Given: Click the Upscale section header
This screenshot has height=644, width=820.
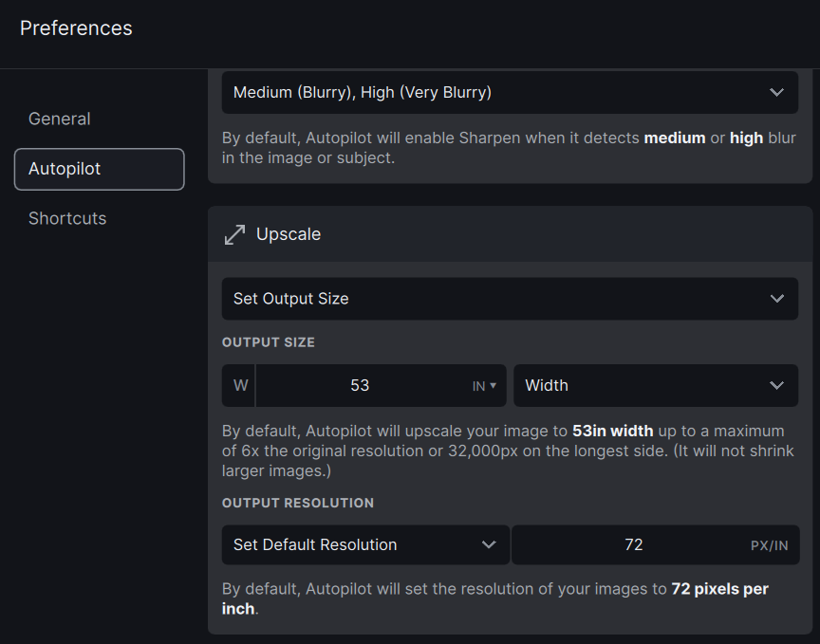Looking at the screenshot, I should pos(289,234).
